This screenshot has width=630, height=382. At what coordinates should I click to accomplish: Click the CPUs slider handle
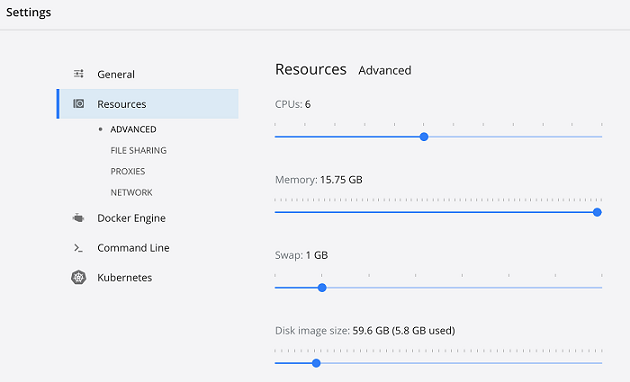(424, 137)
